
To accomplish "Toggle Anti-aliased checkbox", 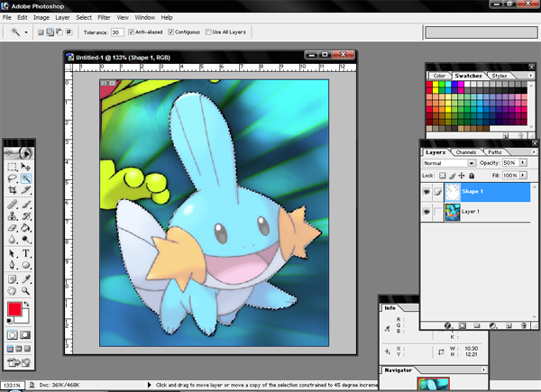I will [x=131, y=32].
